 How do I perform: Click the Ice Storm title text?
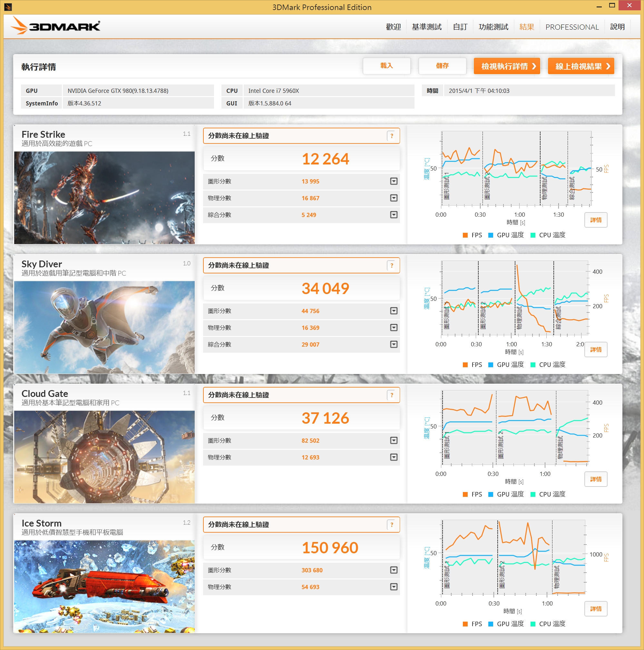pos(41,523)
